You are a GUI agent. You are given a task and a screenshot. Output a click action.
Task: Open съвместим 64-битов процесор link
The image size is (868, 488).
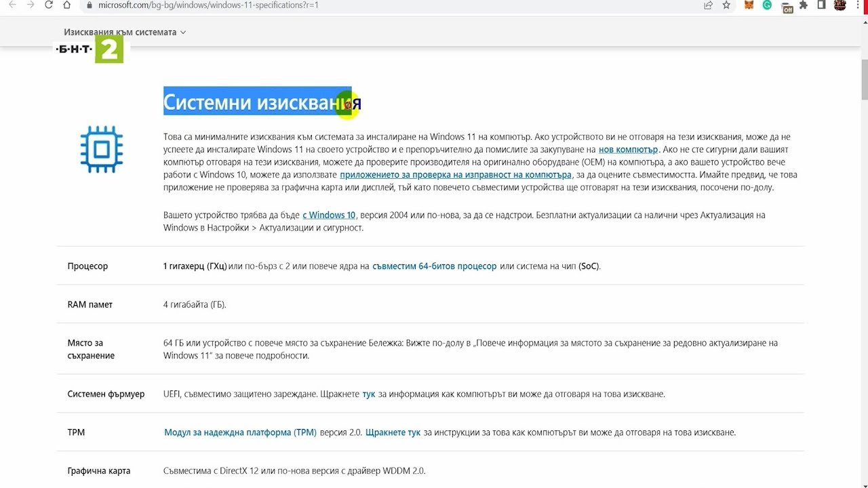point(434,266)
